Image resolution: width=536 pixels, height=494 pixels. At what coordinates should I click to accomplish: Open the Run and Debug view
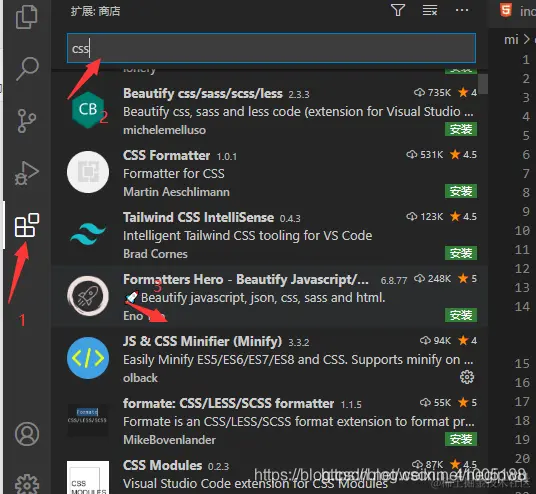pyautogui.click(x=27, y=173)
